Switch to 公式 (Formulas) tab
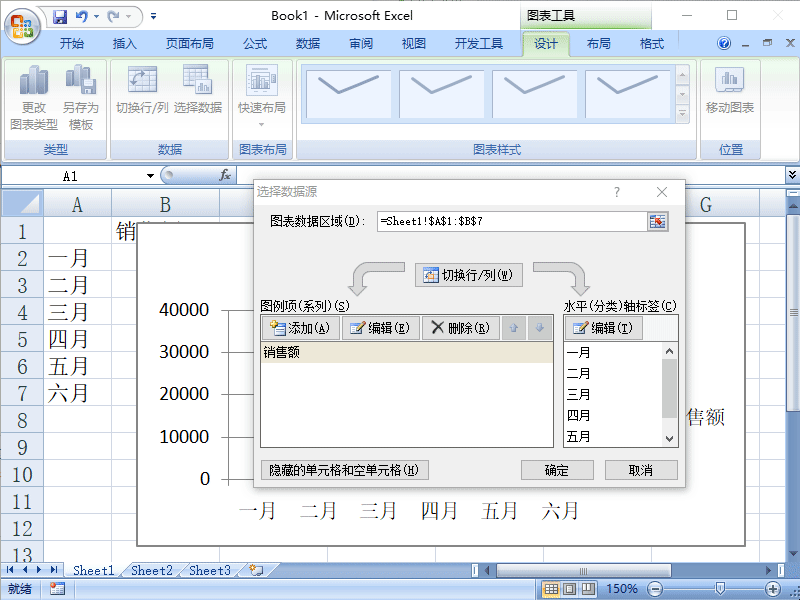The image size is (800, 600). click(x=255, y=44)
